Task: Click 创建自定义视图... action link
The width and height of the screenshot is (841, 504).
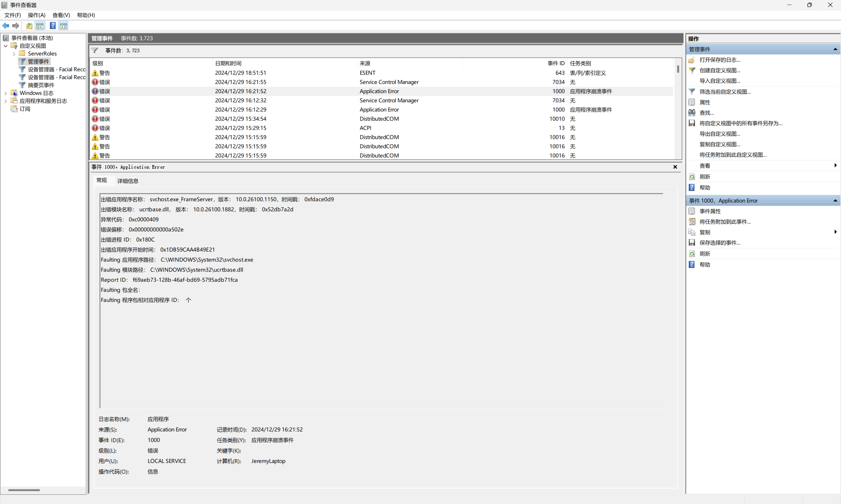Action: pos(720,70)
